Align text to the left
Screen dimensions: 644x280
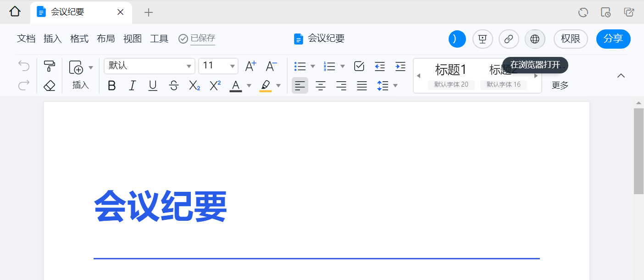click(x=300, y=85)
